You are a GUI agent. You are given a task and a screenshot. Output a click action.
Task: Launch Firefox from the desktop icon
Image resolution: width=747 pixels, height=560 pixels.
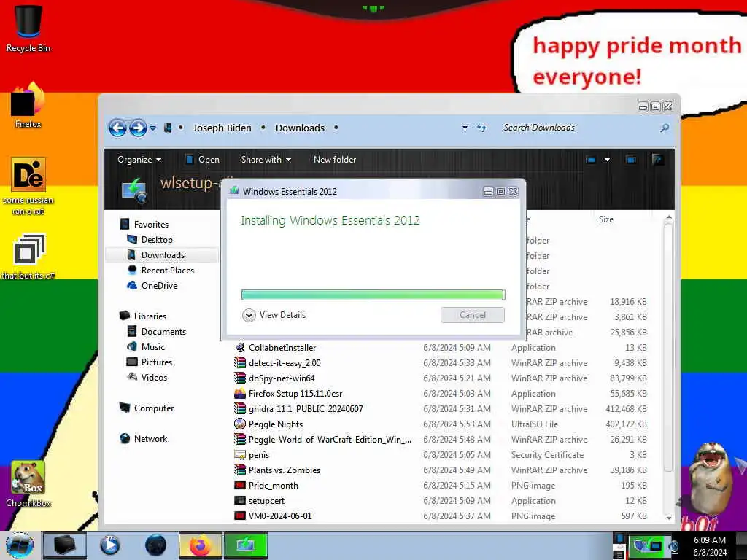coord(28,106)
